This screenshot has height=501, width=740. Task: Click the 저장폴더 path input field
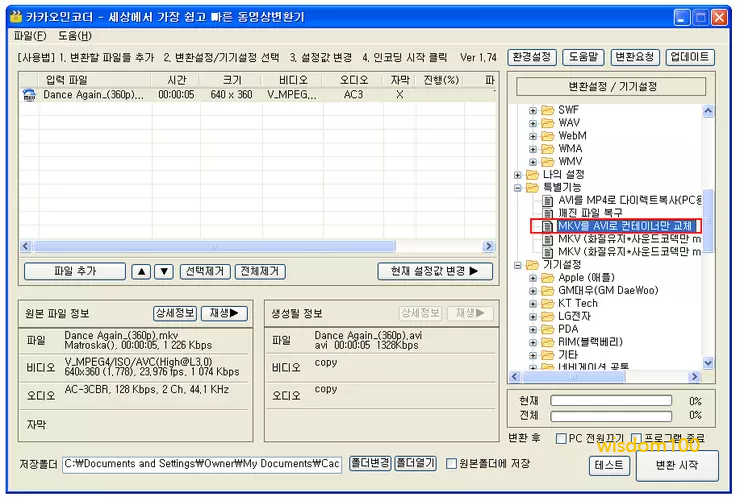(x=202, y=464)
